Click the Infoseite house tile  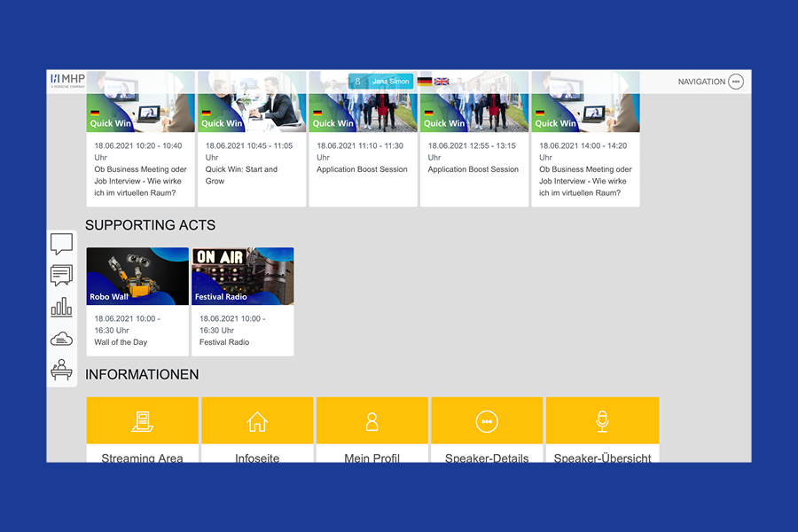(x=257, y=430)
